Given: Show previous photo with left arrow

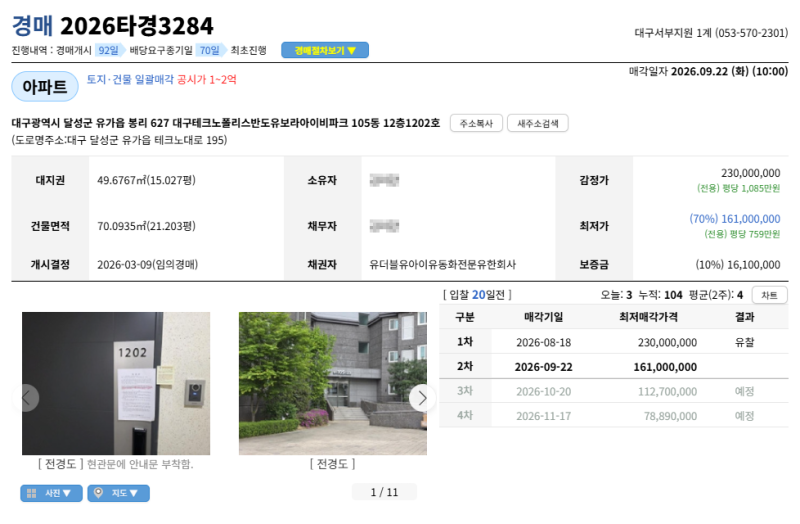Looking at the screenshot, I should (x=26, y=397).
